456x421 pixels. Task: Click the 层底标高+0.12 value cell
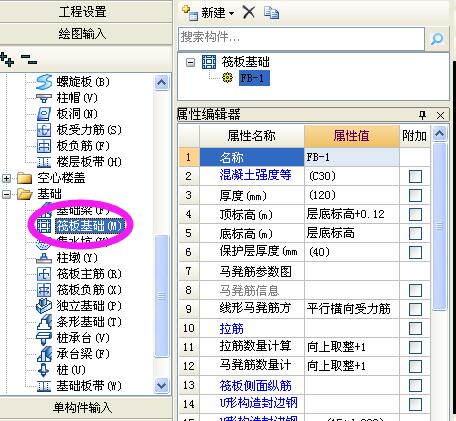[x=352, y=214]
